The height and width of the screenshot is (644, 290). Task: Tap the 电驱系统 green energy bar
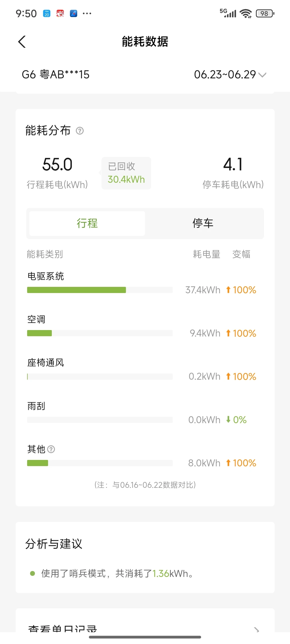77,290
